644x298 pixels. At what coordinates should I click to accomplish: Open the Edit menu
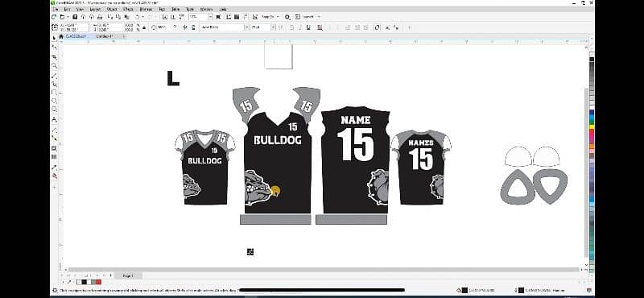click(x=67, y=9)
